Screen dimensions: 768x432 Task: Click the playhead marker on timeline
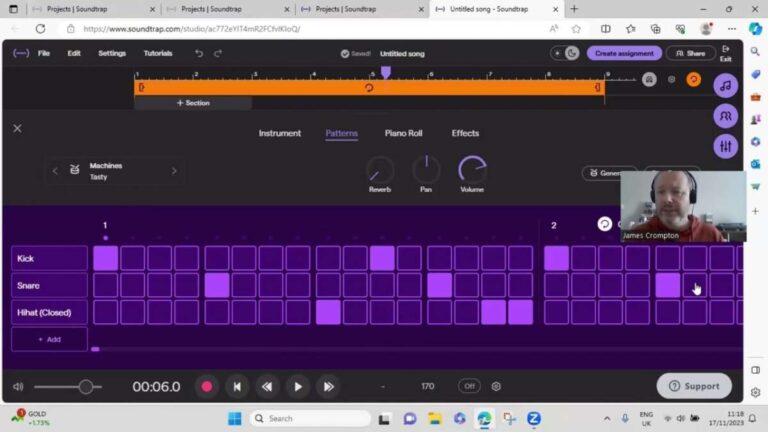tap(386, 72)
